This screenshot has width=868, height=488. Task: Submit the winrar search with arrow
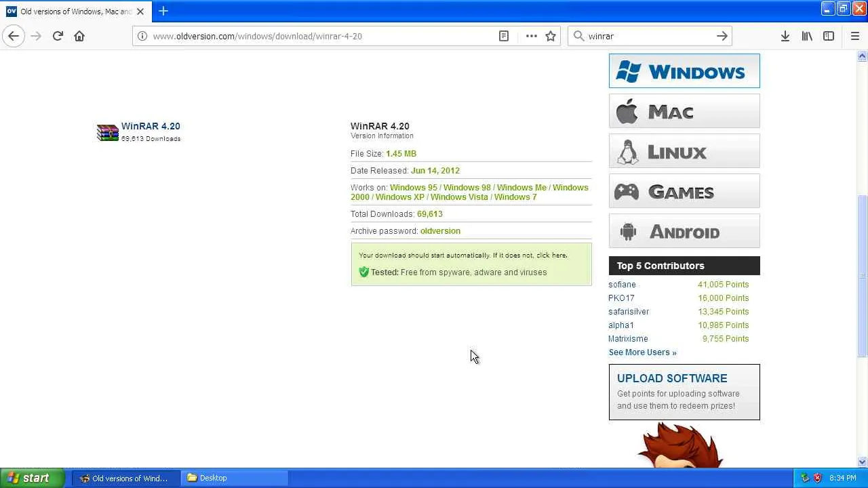[722, 36]
